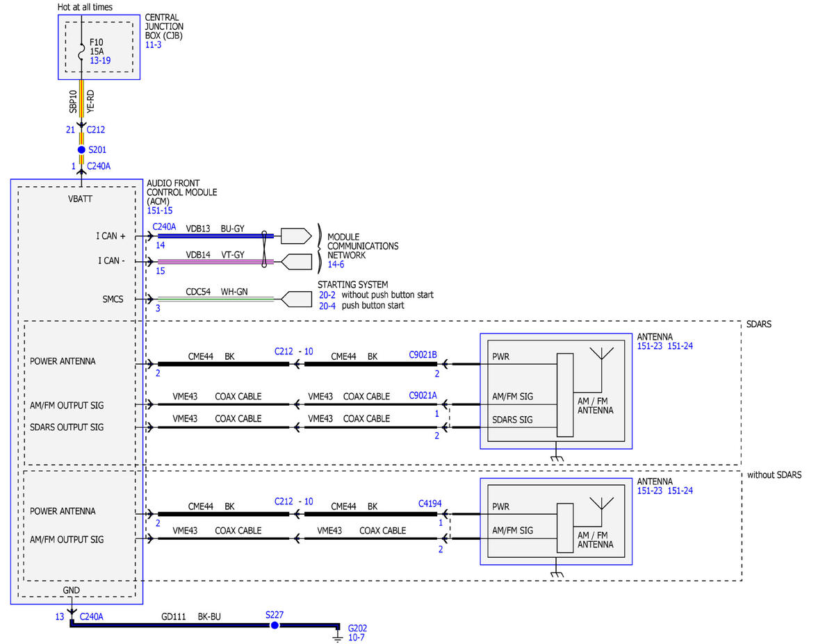
Task: Select the SMCS off-page connector arrow
Action: (295, 299)
